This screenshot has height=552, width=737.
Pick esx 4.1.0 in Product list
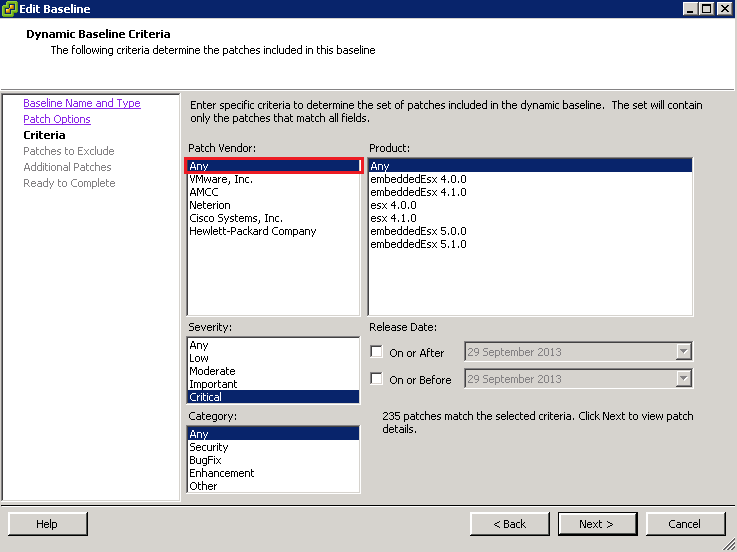point(393,218)
